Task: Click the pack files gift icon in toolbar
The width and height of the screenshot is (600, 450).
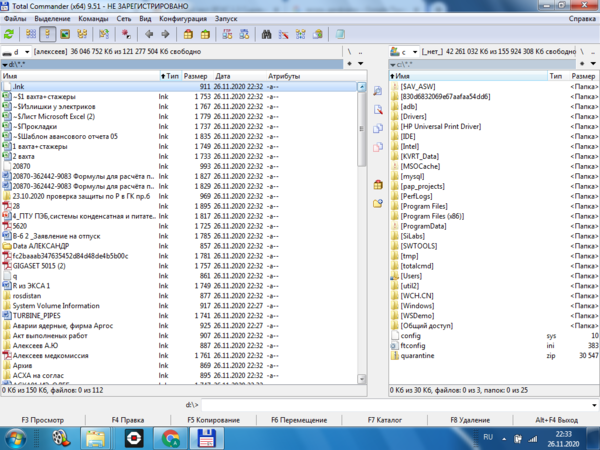Action: click(x=187, y=34)
